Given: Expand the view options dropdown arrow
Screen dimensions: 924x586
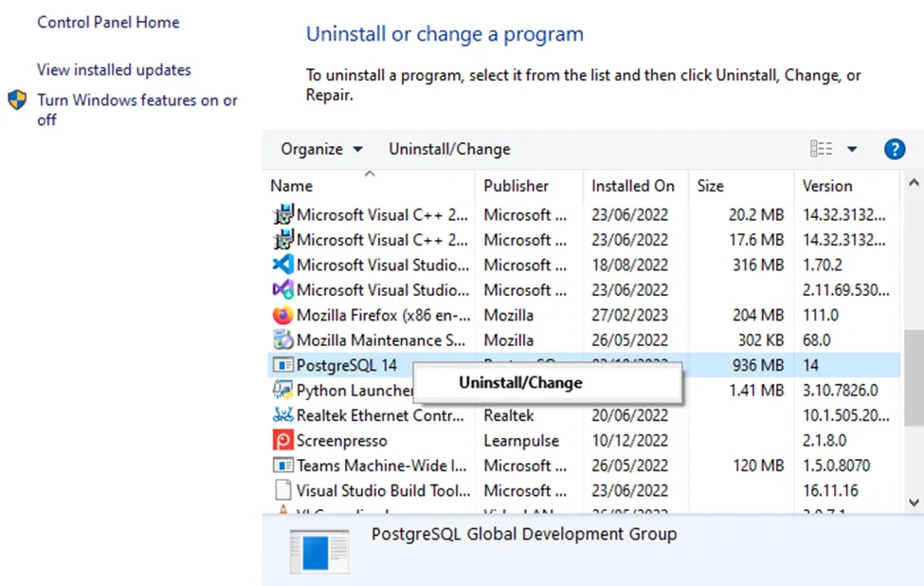Looking at the screenshot, I should [851, 149].
